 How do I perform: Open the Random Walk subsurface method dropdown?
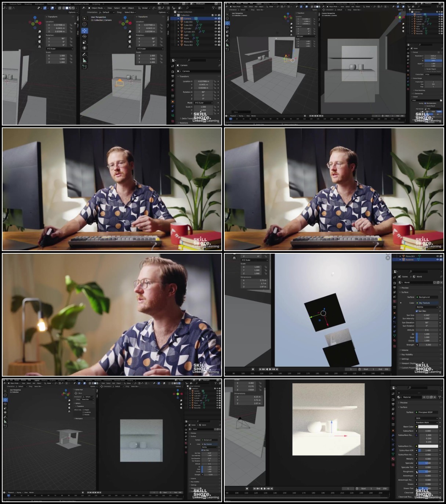[427, 423]
